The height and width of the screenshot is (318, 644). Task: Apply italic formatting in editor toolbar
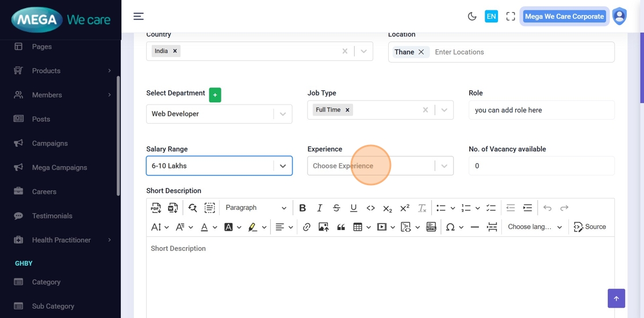(x=320, y=208)
